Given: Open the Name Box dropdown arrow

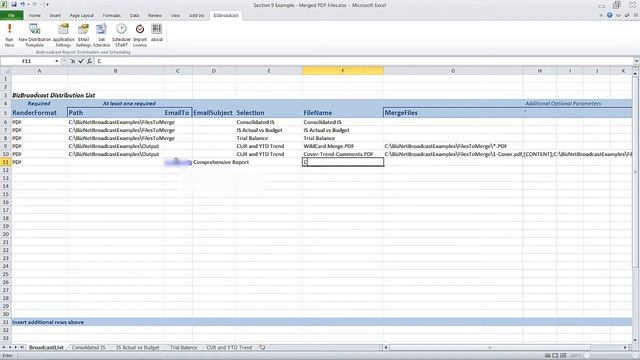Looking at the screenshot, I should tap(57, 61).
